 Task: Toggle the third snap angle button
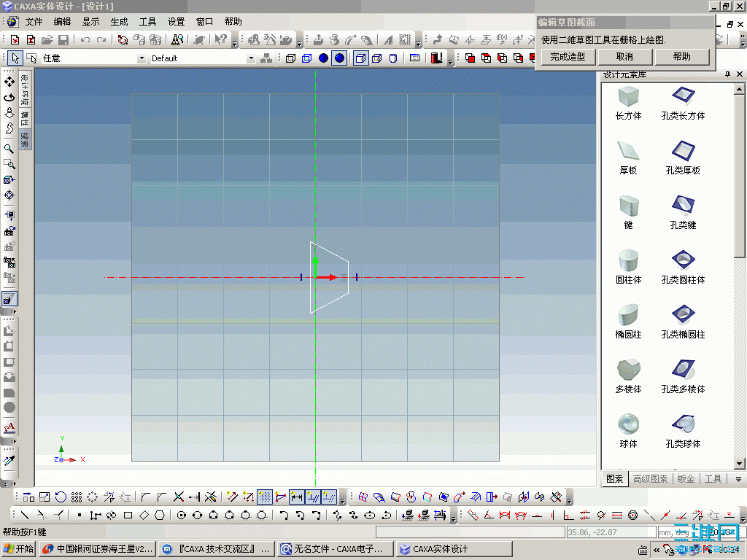pyautogui.click(x=329, y=497)
